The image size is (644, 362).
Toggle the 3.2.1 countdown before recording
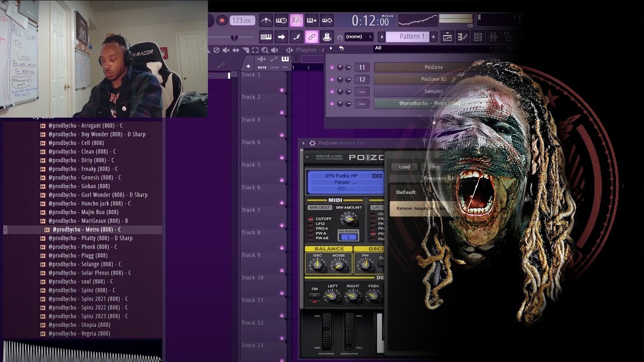point(296,21)
